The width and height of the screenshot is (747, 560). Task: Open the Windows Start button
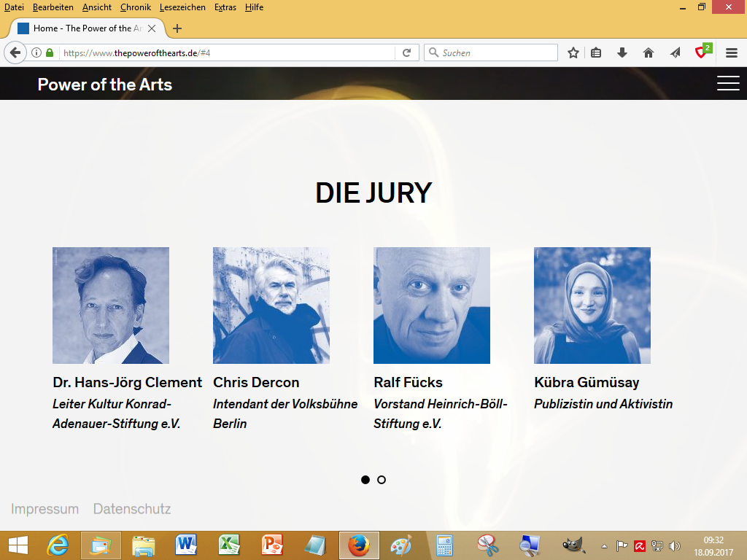[x=18, y=545]
